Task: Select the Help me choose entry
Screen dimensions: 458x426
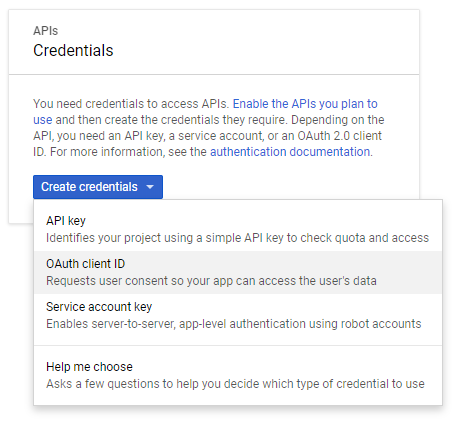Action: tap(238, 375)
